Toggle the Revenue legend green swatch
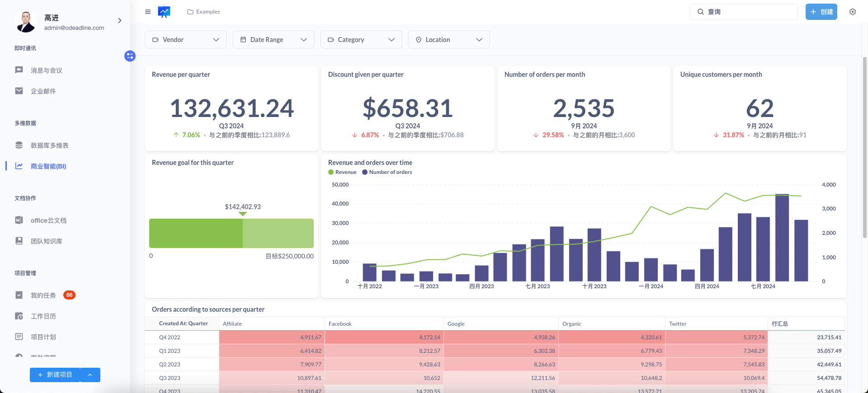 coord(331,172)
